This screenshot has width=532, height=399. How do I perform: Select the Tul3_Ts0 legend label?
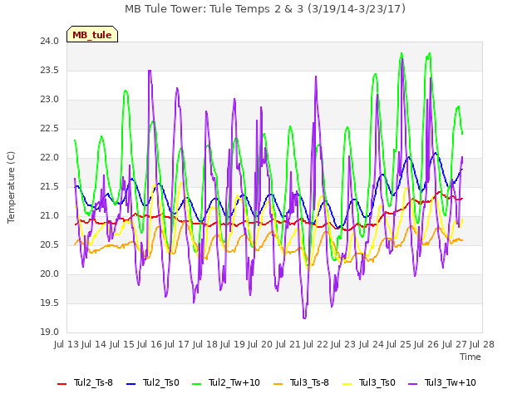377,382
